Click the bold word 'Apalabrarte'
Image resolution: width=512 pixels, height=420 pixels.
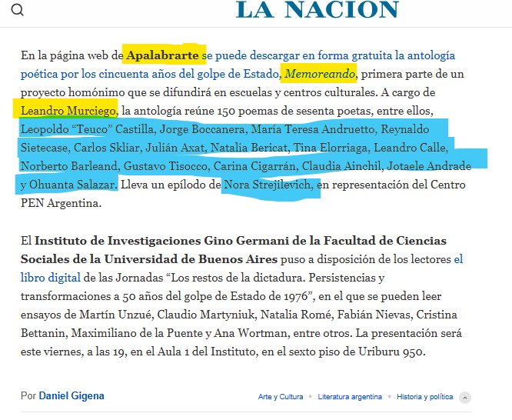[x=163, y=55]
